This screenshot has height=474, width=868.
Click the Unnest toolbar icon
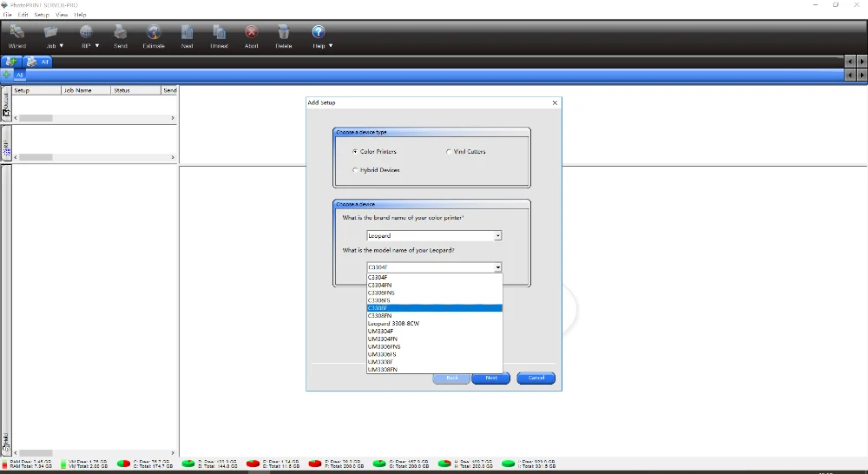tap(220, 32)
